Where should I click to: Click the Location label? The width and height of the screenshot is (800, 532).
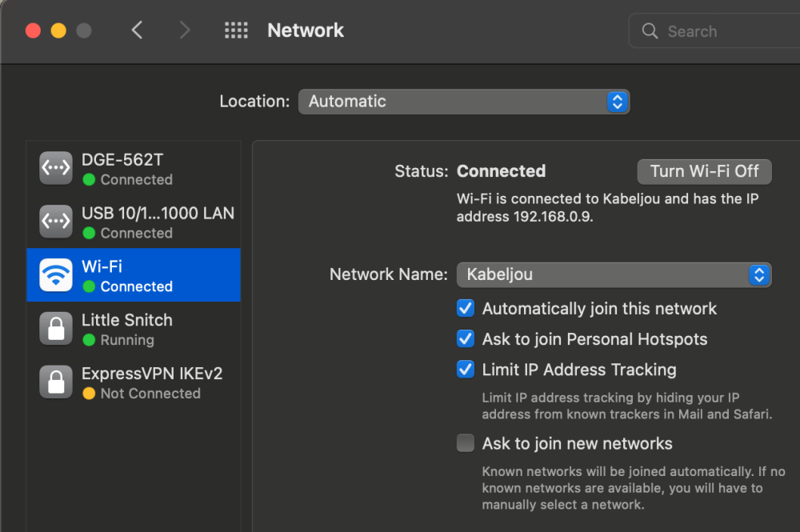[x=254, y=101]
